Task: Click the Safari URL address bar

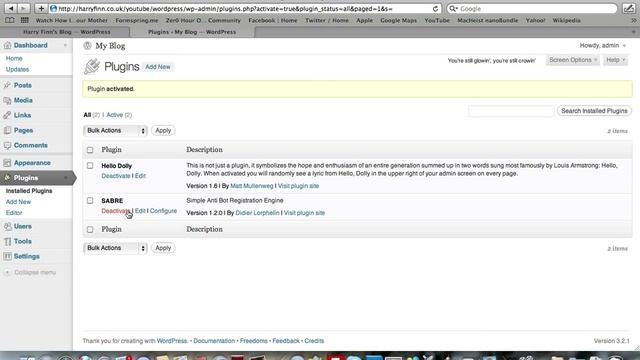Action: point(245,9)
